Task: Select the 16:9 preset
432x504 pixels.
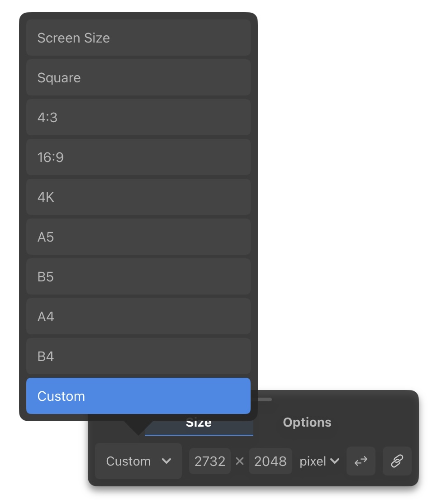Action: pyautogui.click(x=138, y=157)
